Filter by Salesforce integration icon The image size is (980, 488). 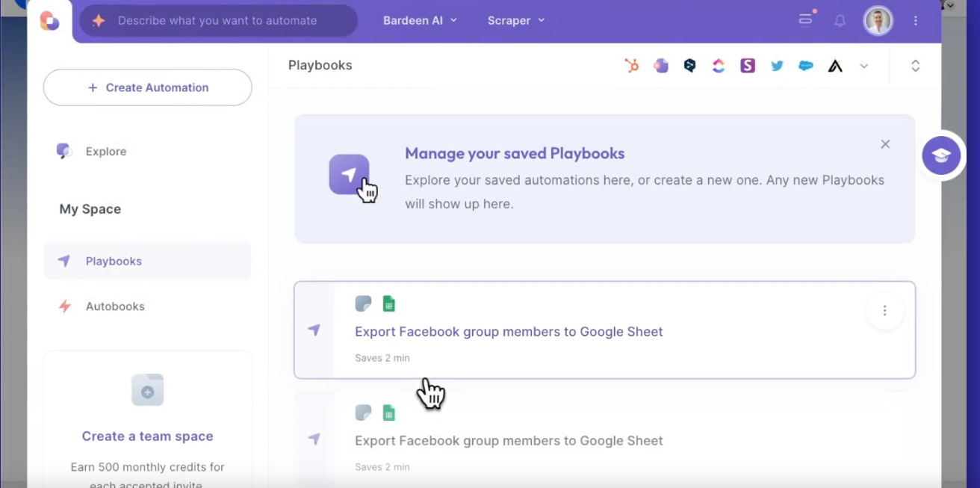point(806,66)
